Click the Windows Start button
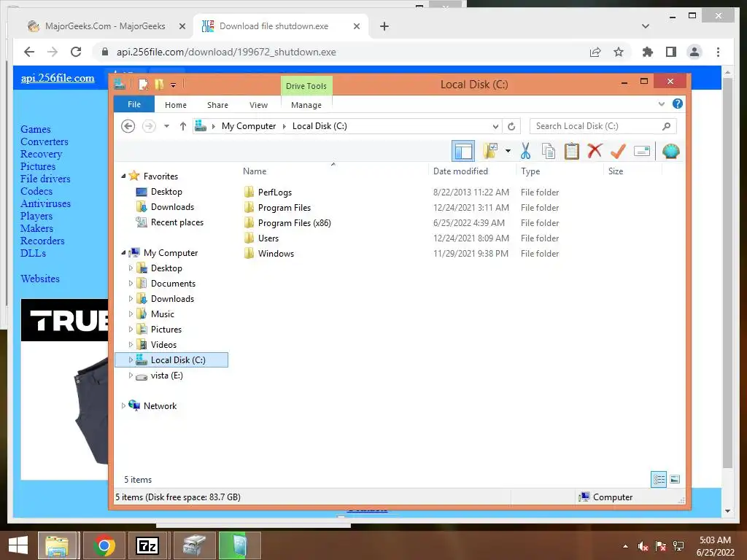747x560 pixels. pos(18,545)
